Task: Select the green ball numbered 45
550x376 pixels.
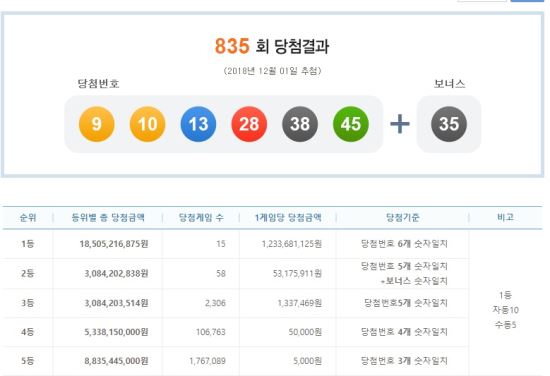Action: pos(351,124)
